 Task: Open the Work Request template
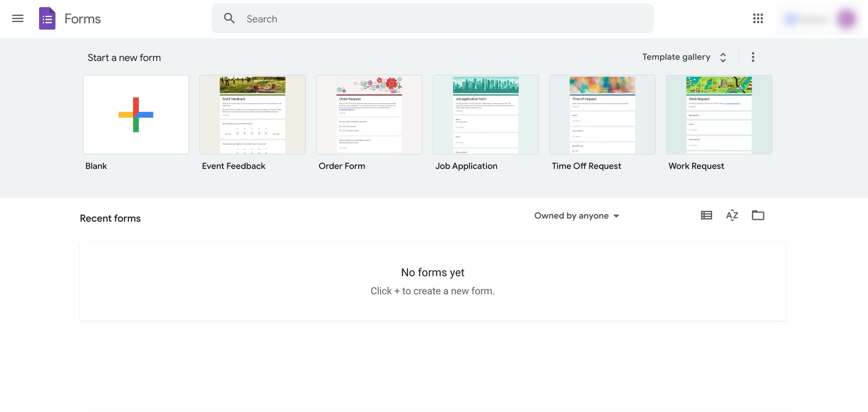(x=719, y=114)
